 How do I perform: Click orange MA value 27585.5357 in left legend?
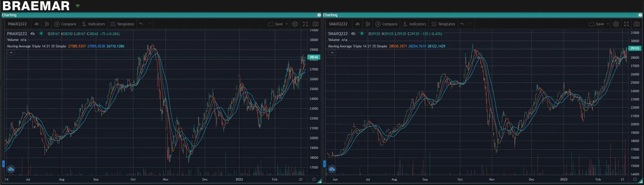click(x=77, y=46)
